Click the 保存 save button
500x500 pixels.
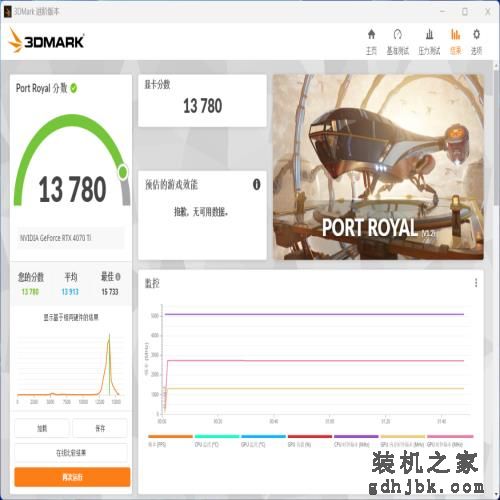point(100,428)
